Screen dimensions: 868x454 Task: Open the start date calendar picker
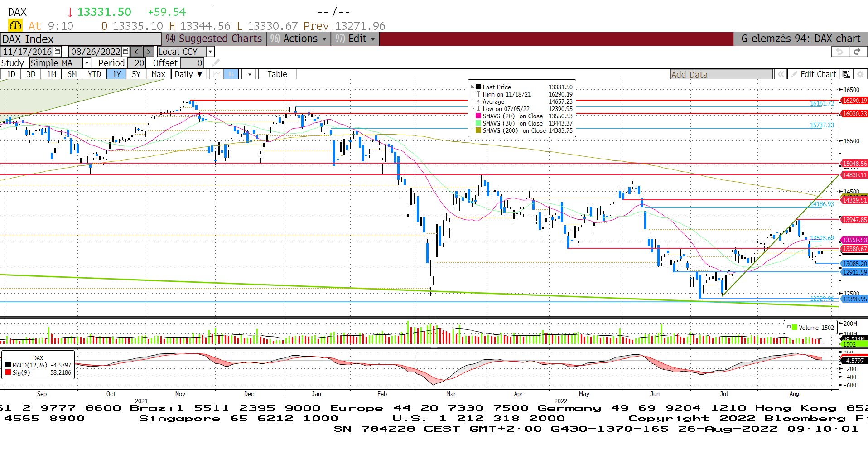point(58,52)
